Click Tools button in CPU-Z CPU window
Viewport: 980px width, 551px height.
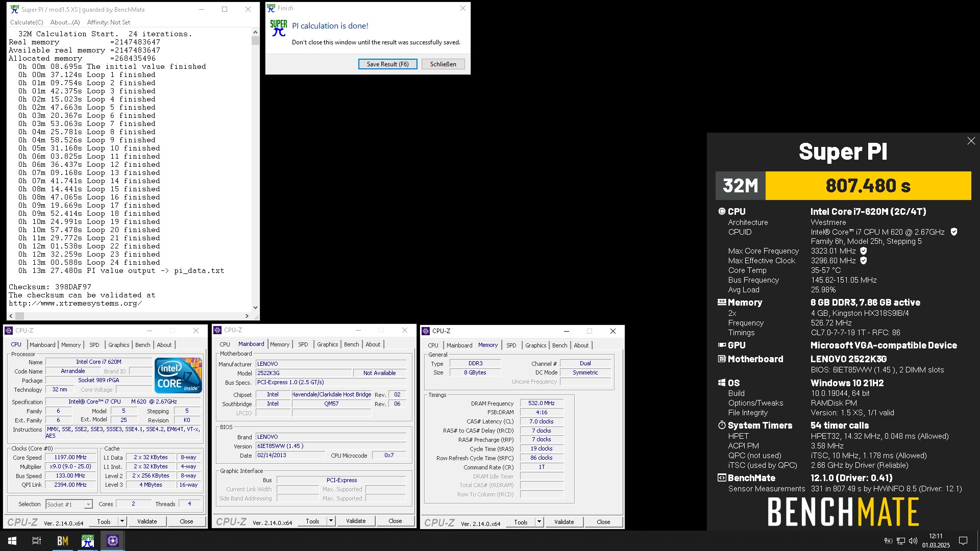pyautogui.click(x=104, y=521)
